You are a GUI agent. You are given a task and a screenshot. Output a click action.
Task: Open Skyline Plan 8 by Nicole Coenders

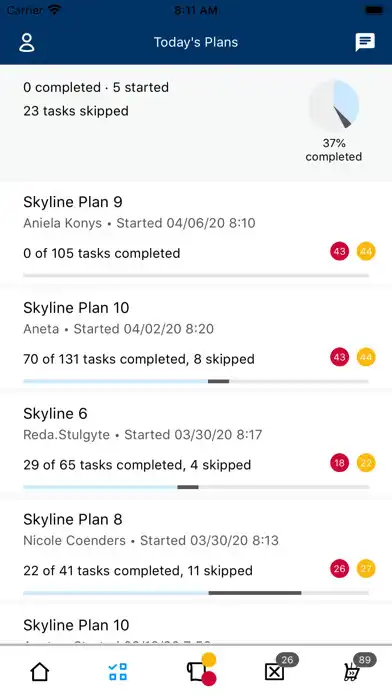196,551
